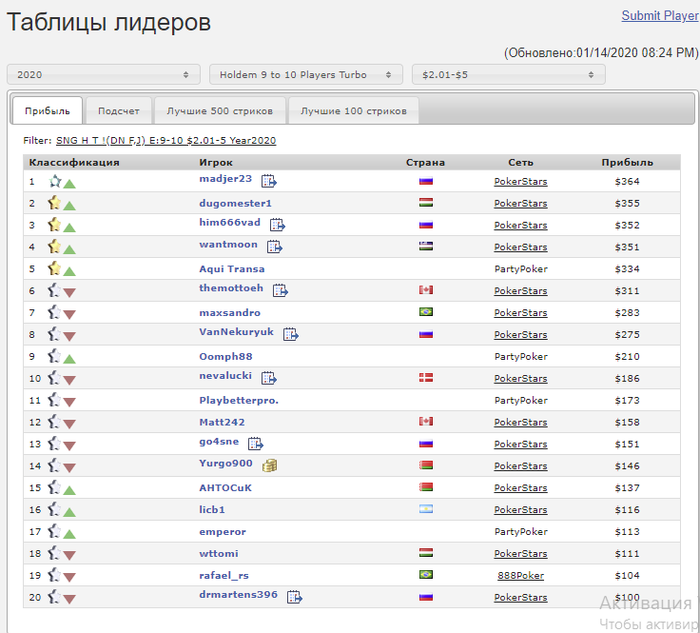The image size is (700, 633).
Task: Open player Playbetterpro.'s profile
Action: tap(239, 400)
